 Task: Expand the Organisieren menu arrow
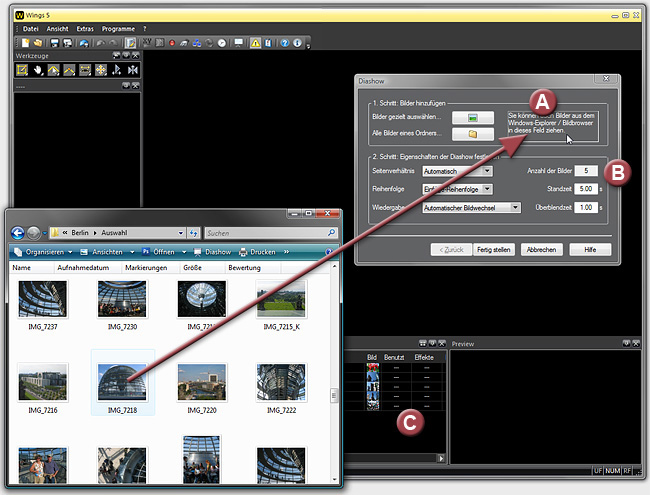pos(70,252)
